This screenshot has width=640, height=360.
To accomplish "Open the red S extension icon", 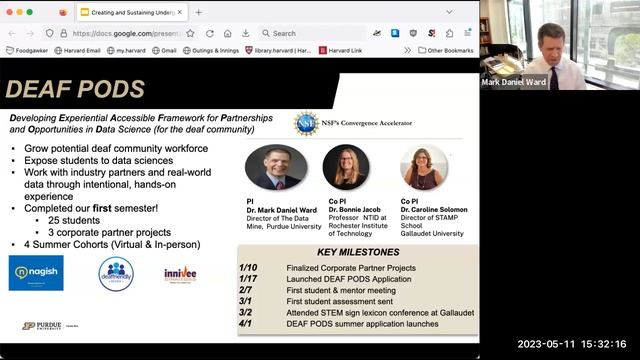I will pos(431,33).
